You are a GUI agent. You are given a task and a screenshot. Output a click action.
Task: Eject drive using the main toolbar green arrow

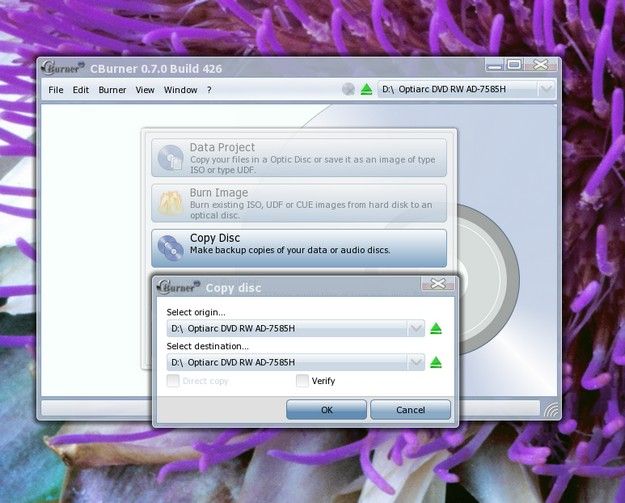[x=366, y=89]
